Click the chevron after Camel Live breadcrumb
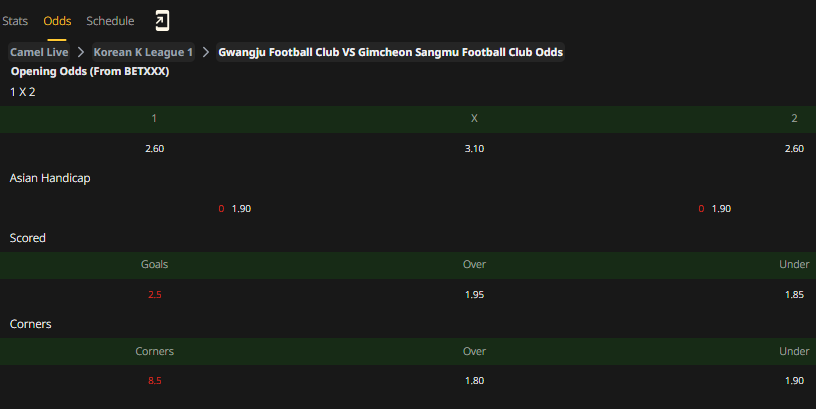Viewport: 816px width, 409px height. coord(81,52)
